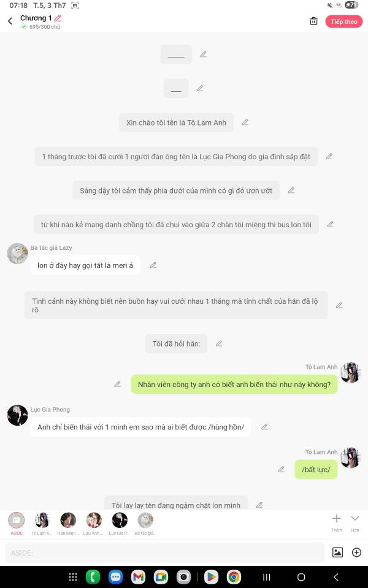The image size is (368, 588).
Task: Edit the 'Xin chào tôi tên là Tô Lam Anh' line
Action: point(245,123)
